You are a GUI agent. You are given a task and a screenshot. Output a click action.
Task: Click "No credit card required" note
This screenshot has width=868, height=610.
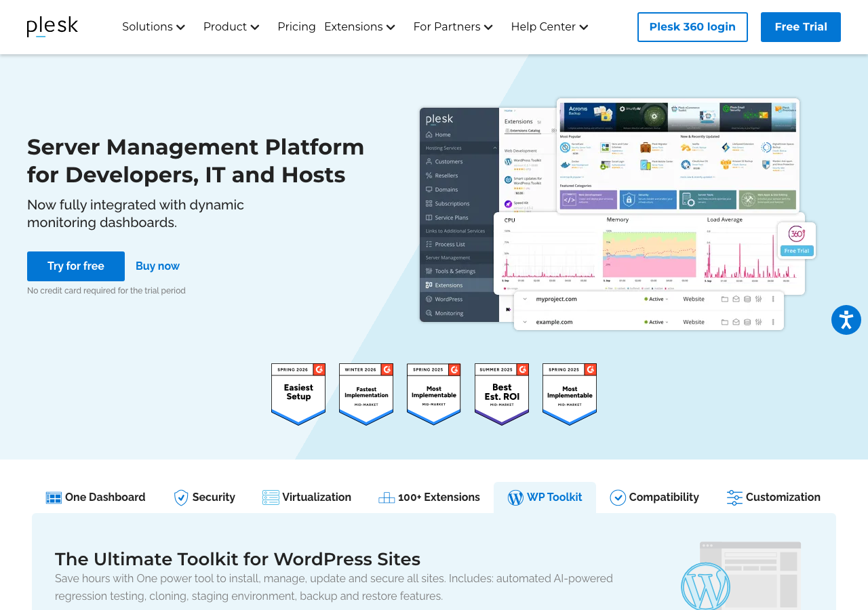tap(106, 291)
